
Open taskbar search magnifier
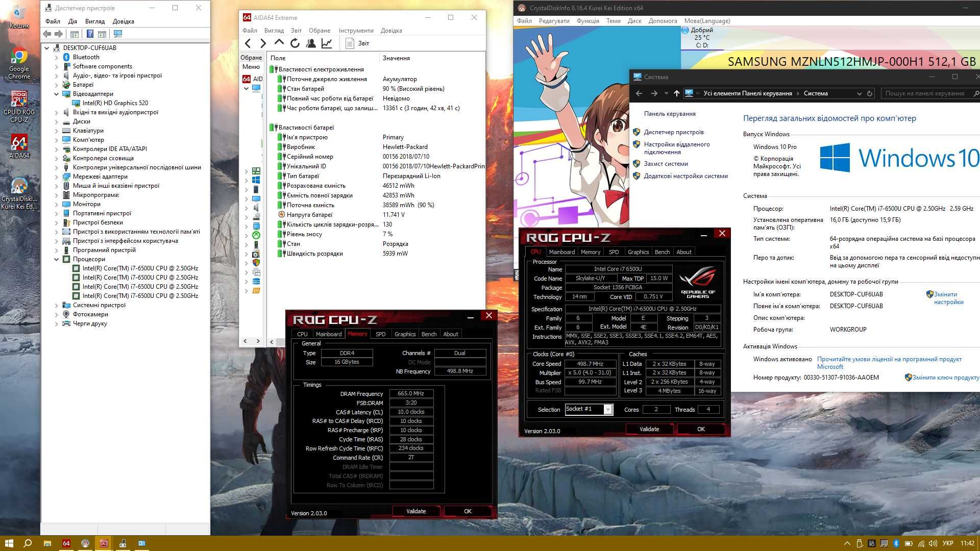click(x=28, y=543)
